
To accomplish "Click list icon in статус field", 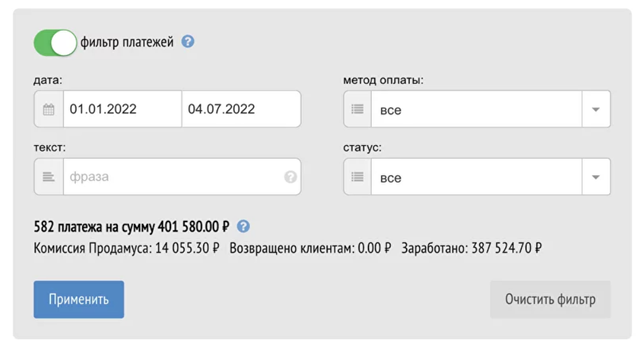I will (x=358, y=177).
